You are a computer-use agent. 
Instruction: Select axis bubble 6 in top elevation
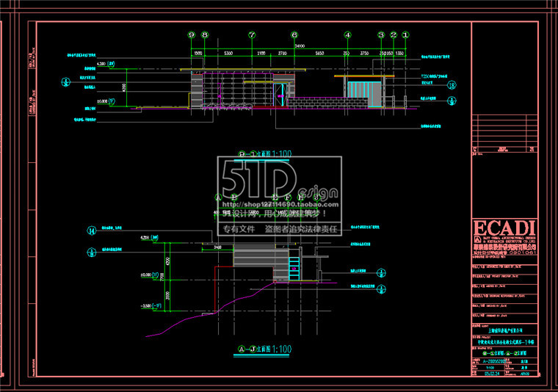[x=294, y=35]
